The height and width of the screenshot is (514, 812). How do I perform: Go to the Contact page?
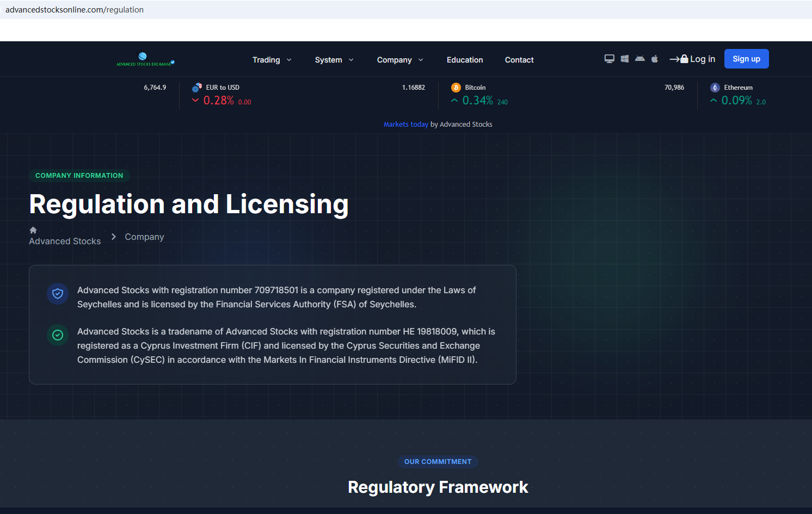click(x=519, y=60)
